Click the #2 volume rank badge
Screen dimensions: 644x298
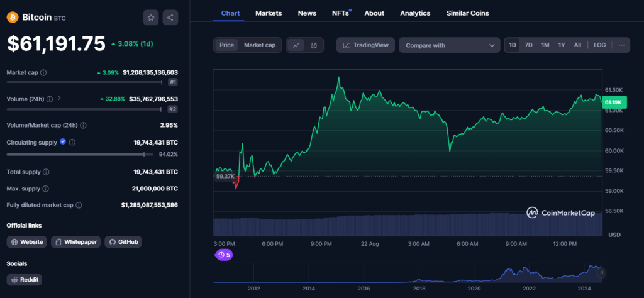pyautogui.click(x=173, y=109)
